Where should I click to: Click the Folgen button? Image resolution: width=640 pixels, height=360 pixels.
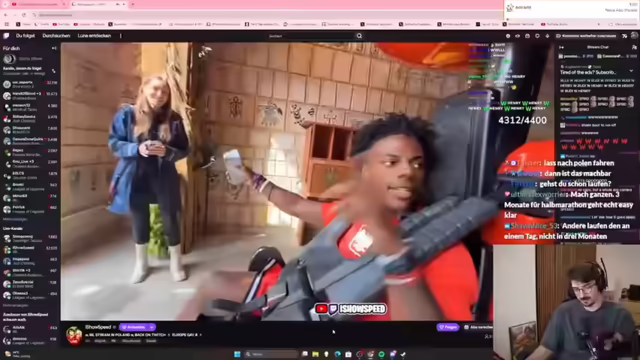coord(448,327)
